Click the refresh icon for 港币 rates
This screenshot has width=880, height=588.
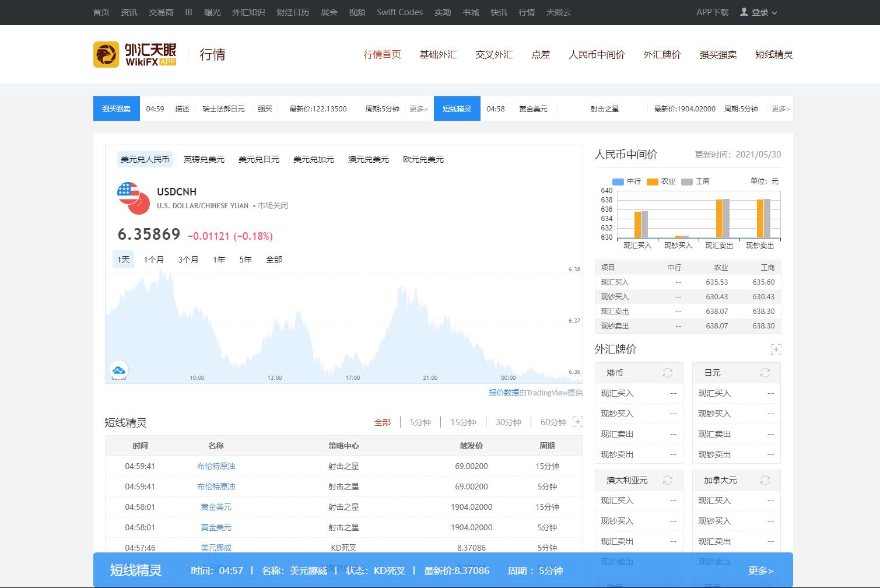(668, 373)
